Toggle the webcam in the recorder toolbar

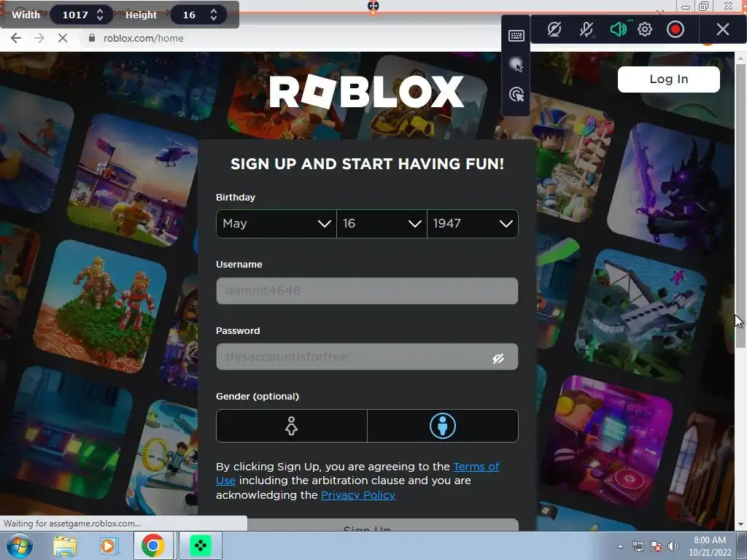coord(554,29)
